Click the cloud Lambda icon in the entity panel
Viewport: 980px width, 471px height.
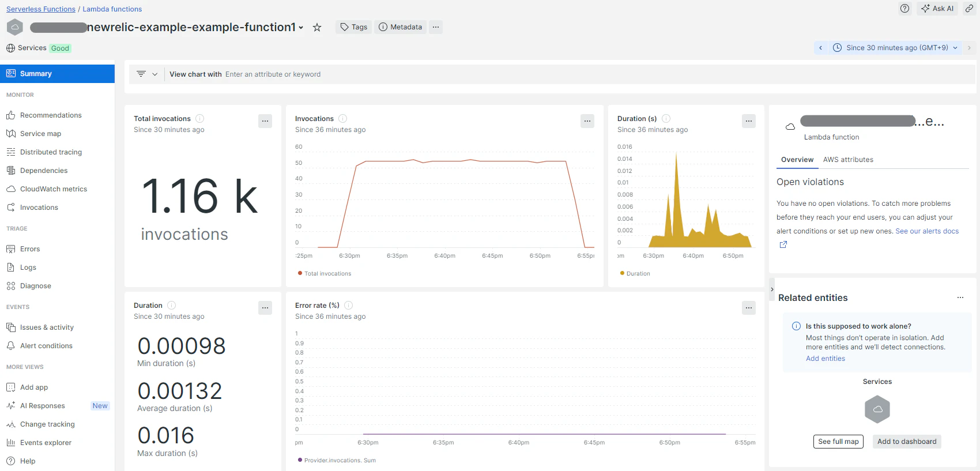[790, 127]
